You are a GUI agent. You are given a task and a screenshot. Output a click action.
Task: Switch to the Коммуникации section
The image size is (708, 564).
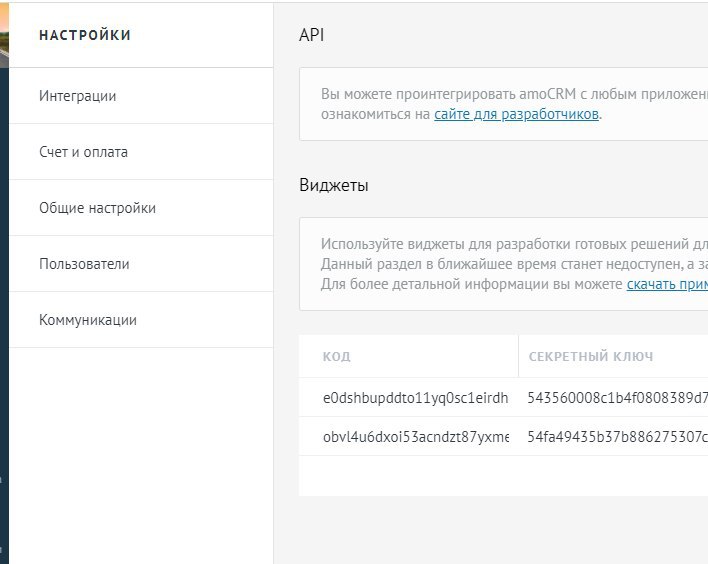point(88,320)
